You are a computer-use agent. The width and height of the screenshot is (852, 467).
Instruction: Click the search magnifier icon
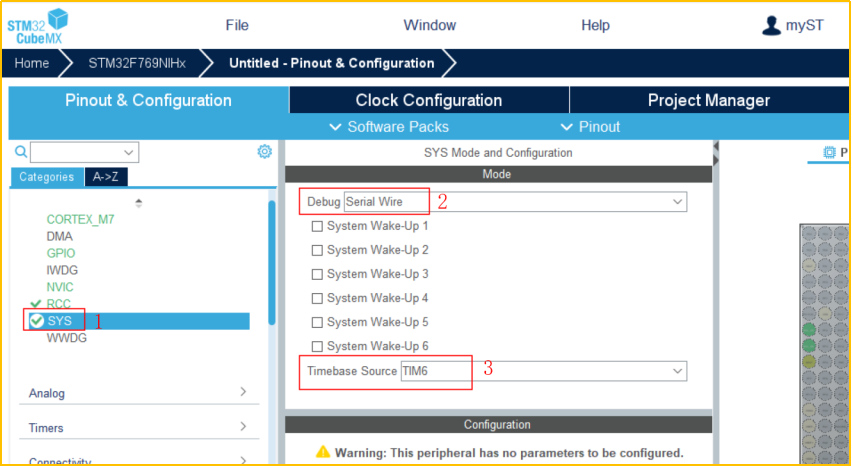(x=20, y=152)
